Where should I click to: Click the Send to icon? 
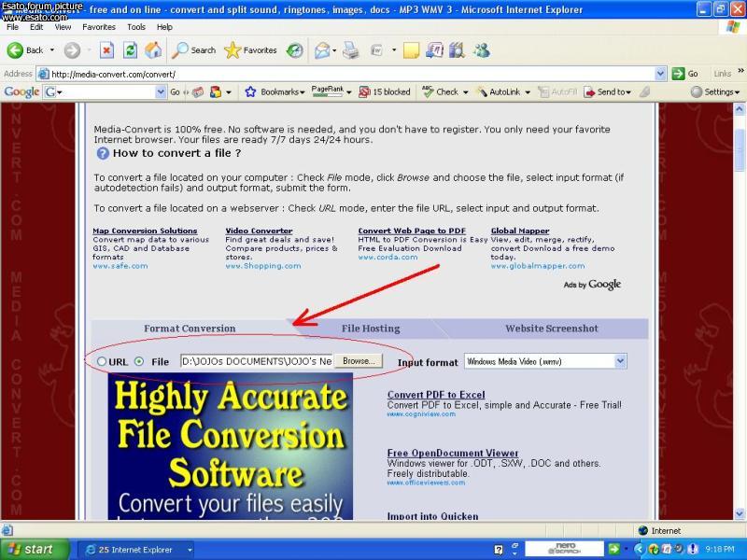click(590, 91)
